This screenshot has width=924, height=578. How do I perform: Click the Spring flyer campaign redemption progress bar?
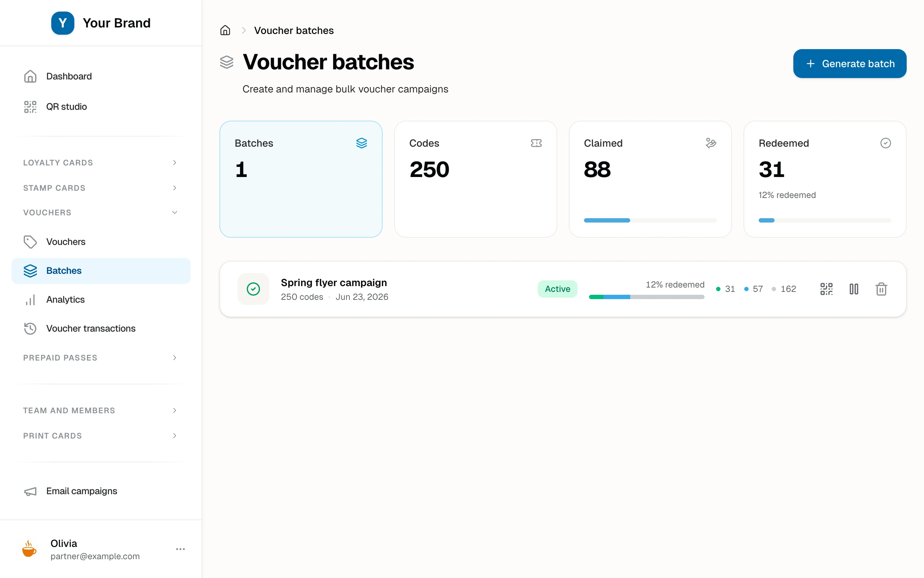pos(646,297)
